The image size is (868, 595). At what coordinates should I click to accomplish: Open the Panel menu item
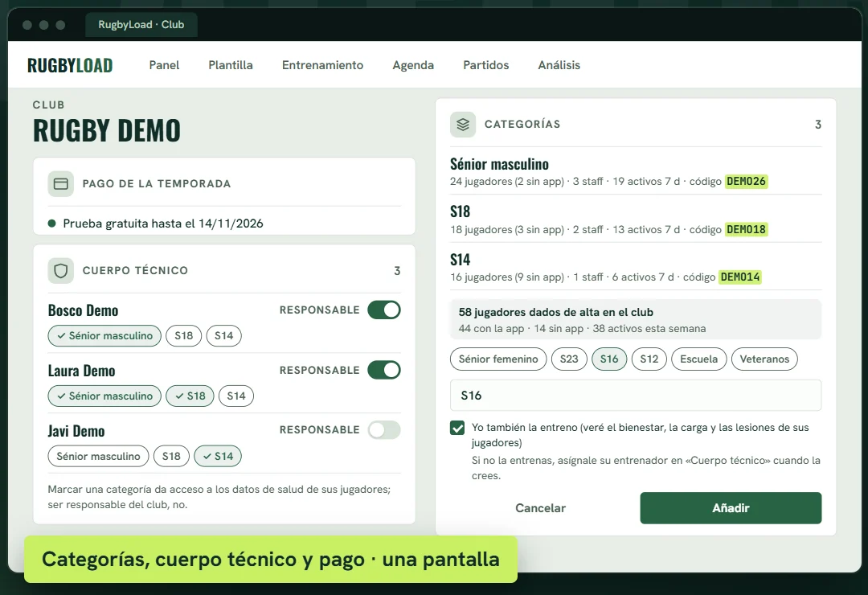click(165, 65)
